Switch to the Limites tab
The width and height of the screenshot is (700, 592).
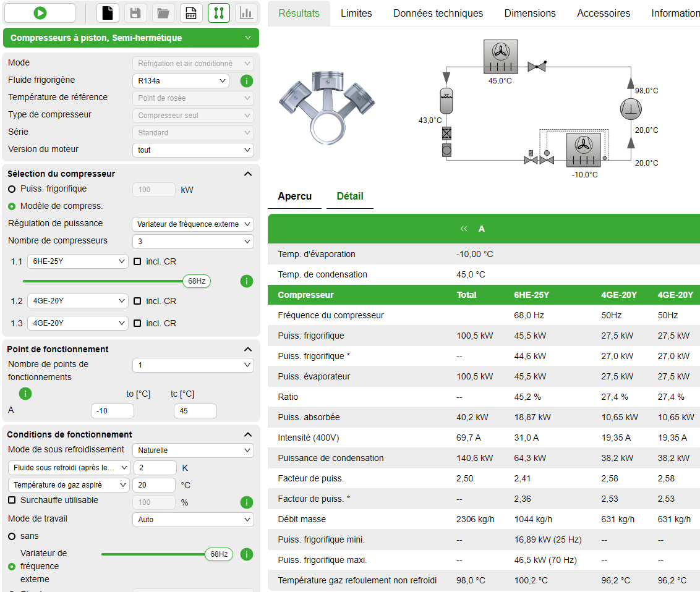click(x=356, y=13)
